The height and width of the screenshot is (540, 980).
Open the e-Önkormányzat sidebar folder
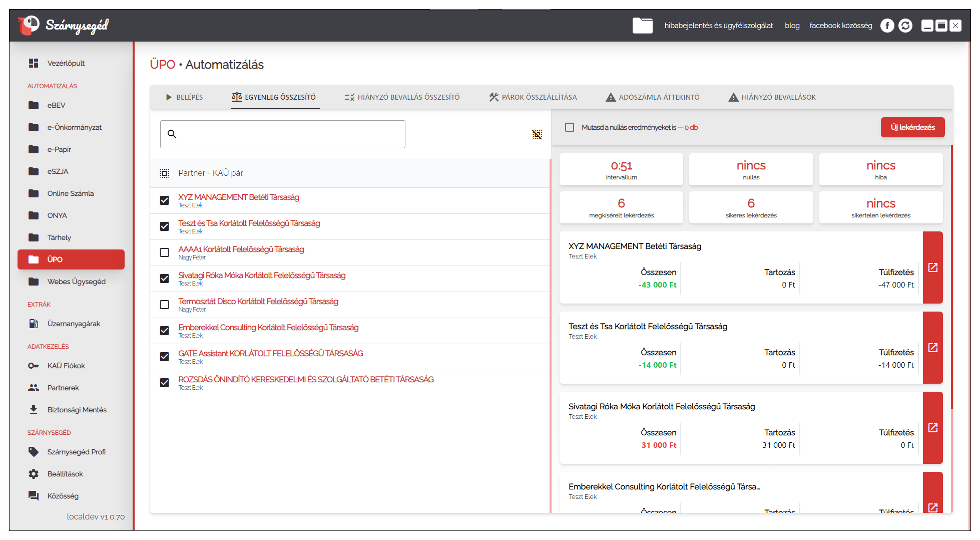74,127
